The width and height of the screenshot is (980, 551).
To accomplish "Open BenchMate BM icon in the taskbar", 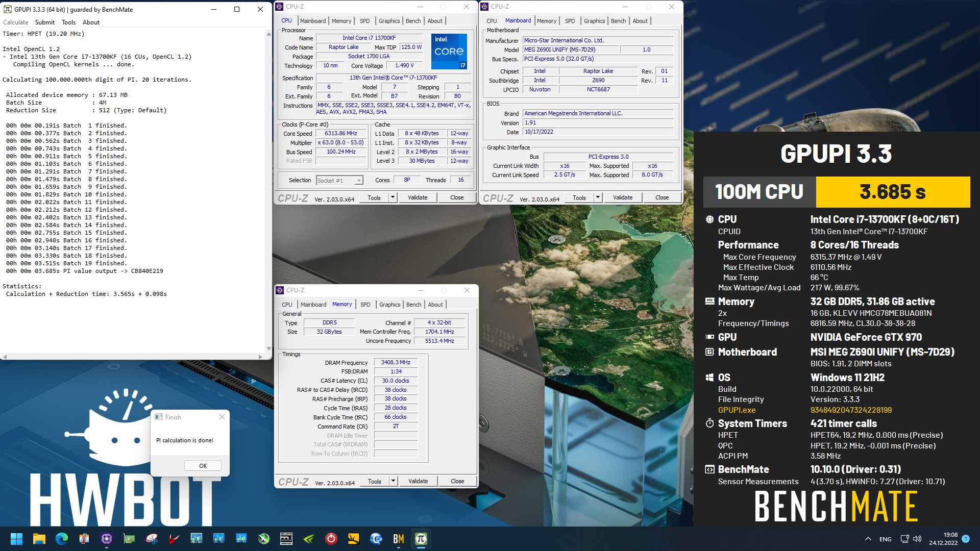I will point(398,539).
